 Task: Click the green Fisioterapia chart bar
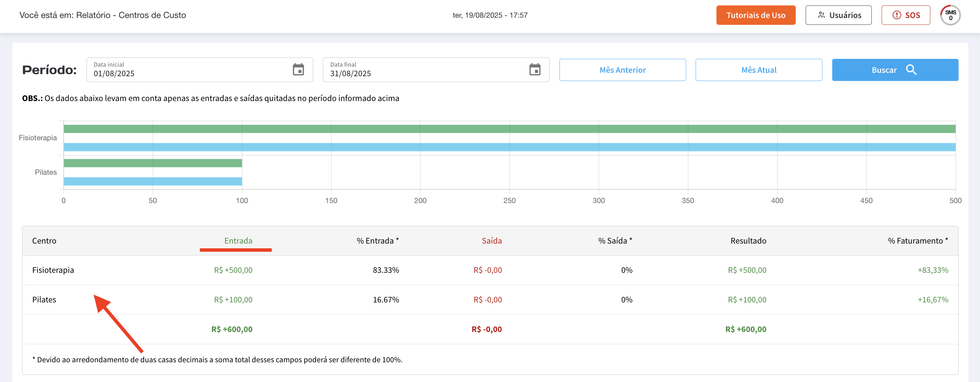509,129
